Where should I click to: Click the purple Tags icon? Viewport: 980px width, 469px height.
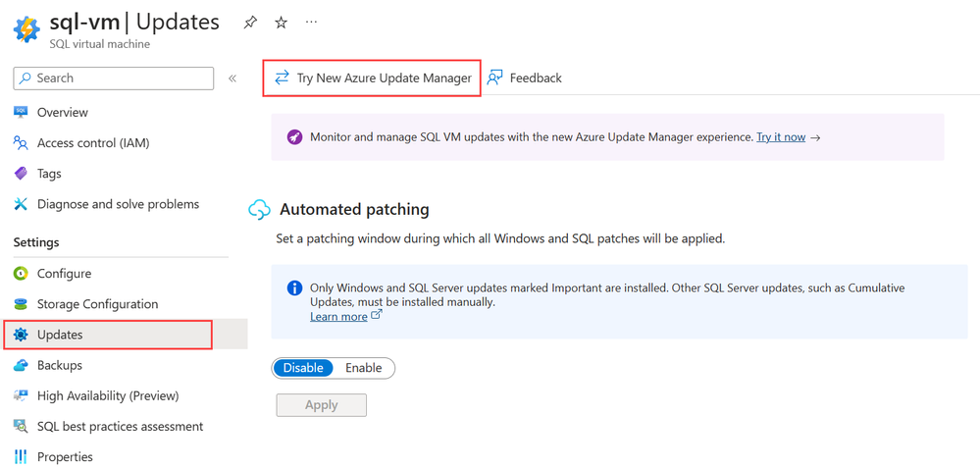(21, 174)
